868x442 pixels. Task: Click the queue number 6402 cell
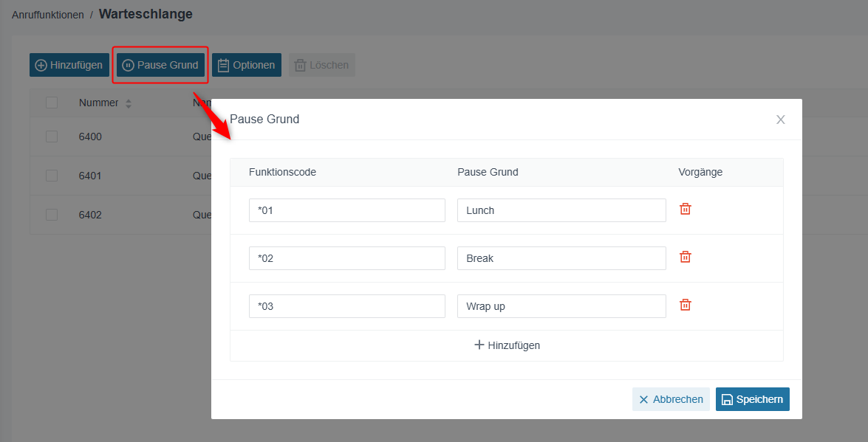click(x=90, y=215)
